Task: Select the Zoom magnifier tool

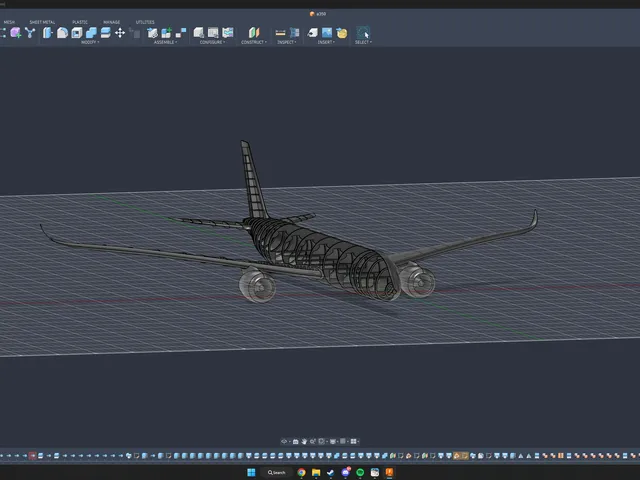Action: (x=313, y=441)
